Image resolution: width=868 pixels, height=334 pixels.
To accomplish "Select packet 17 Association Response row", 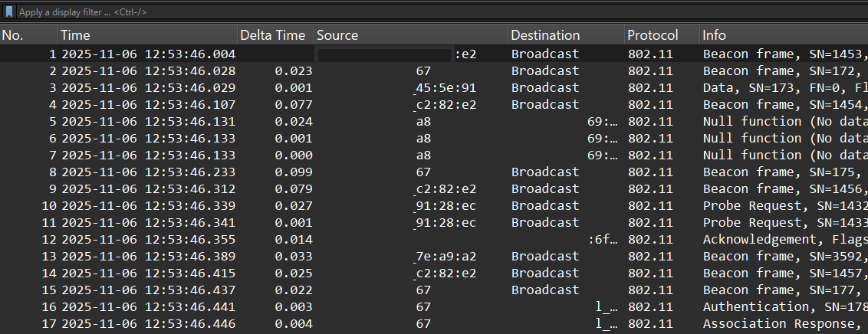I will pos(434,324).
